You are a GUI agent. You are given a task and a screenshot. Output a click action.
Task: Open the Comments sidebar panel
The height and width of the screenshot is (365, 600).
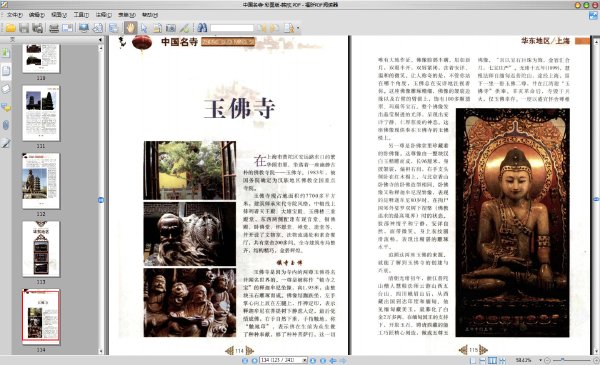point(6,107)
